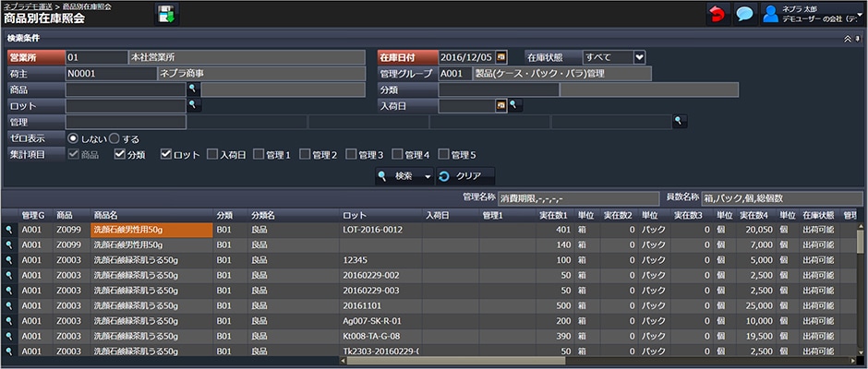Uncheck the 分類 aggregation checkbox

pos(120,155)
